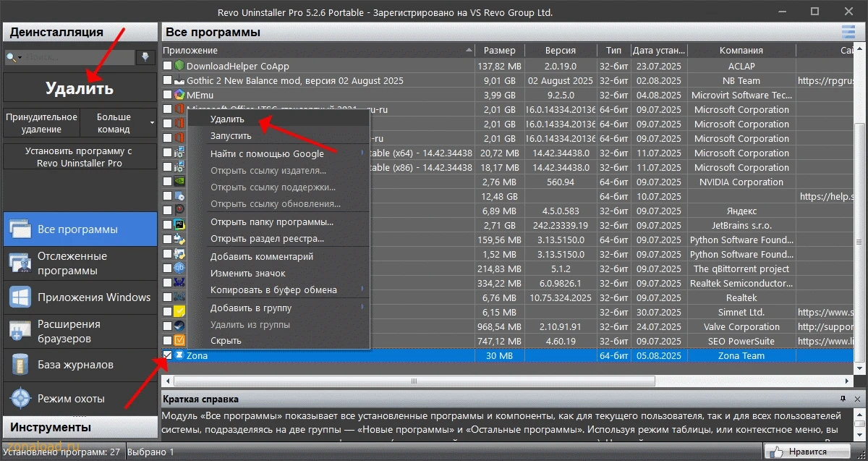Screen dimensions: 868x461
Task: Click Установить программу с Revo Uninstaller Pro
Action: [x=80, y=157]
